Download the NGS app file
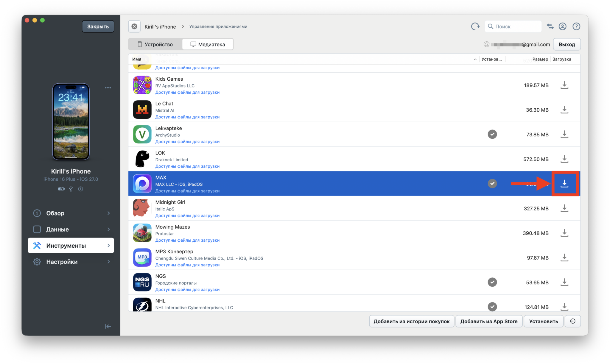Image resolution: width=610 pixels, height=364 pixels. point(564,282)
